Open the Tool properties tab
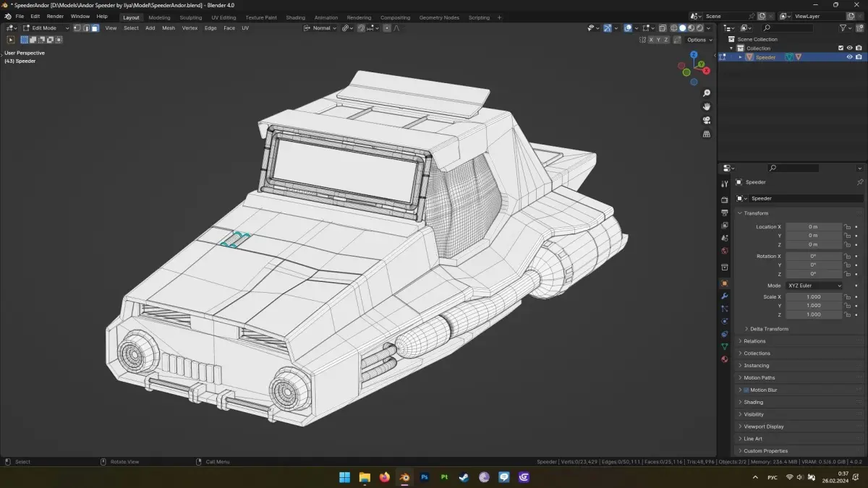 pos(724,184)
